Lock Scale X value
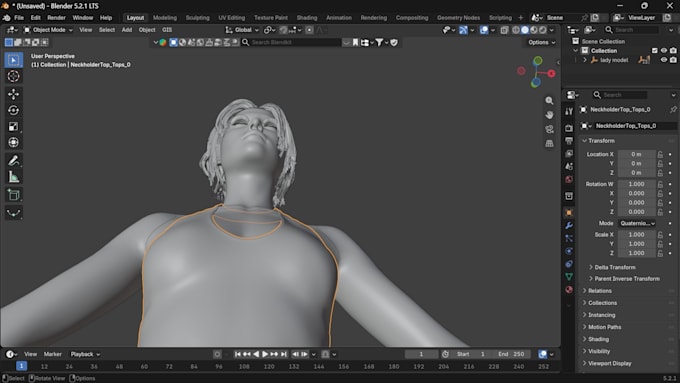The width and height of the screenshot is (680, 383). [x=660, y=234]
